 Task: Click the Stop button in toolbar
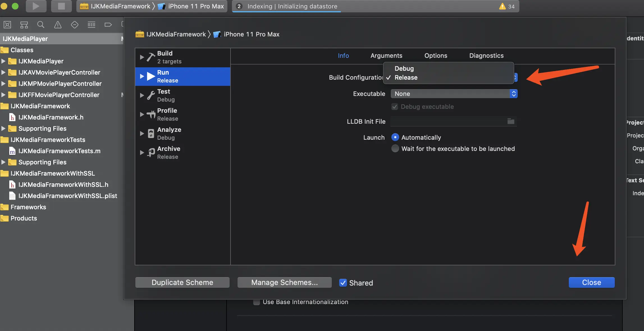pyautogui.click(x=61, y=6)
